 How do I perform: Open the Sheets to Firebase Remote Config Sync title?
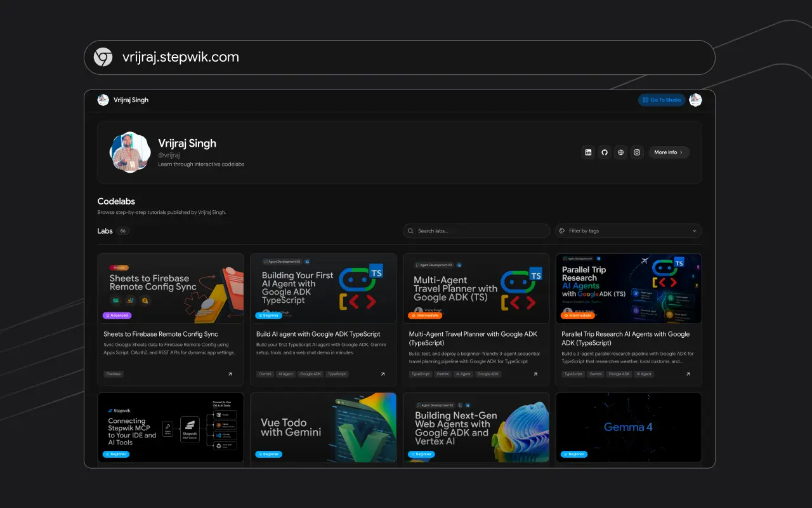(x=160, y=334)
